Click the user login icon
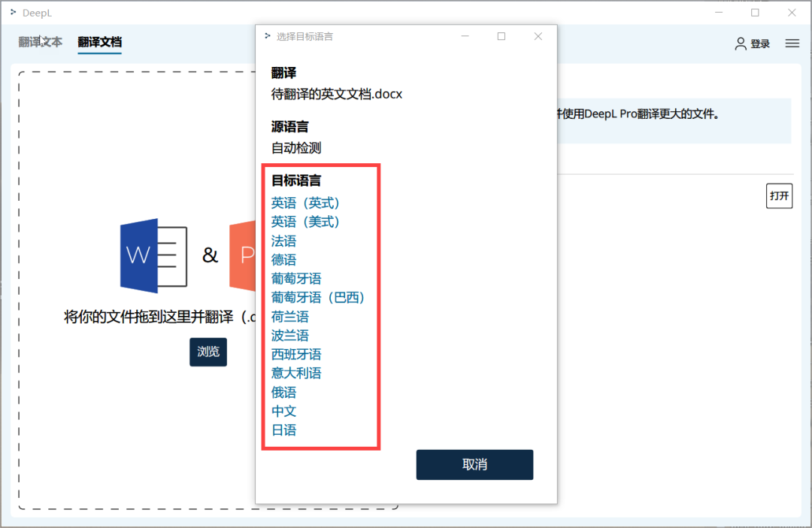The width and height of the screenshot is (812, 528). click(741, 44)
